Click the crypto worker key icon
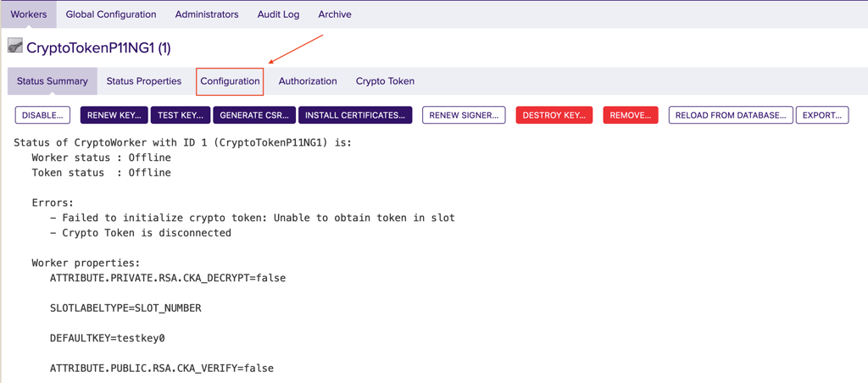This screenshot has height=383, width=868. coord(15,46)
